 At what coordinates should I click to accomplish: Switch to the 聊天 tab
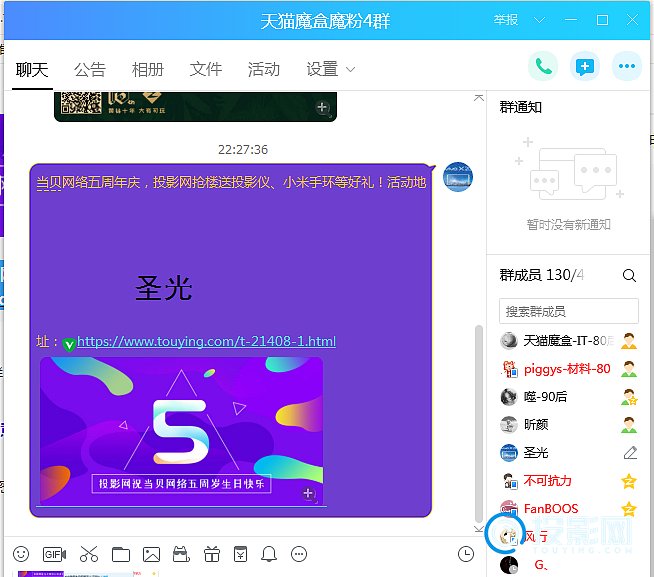click(x=32, y=69)
